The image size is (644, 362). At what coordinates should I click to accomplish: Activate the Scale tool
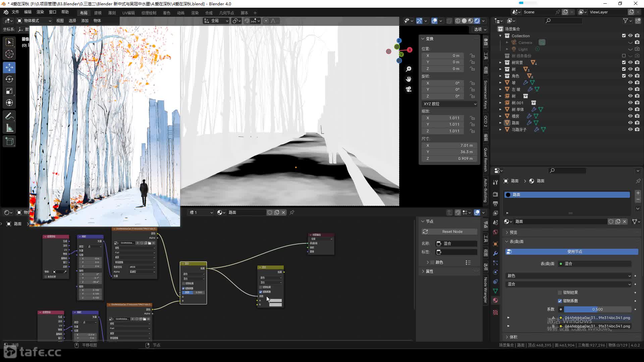(9, 91)
